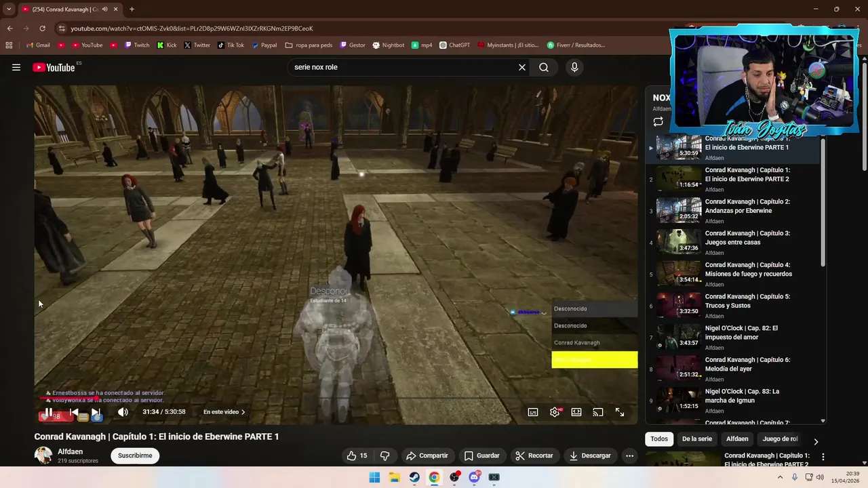Open Capítulo 4: Misiones de fuego y recuerdos

pos(732,274)
